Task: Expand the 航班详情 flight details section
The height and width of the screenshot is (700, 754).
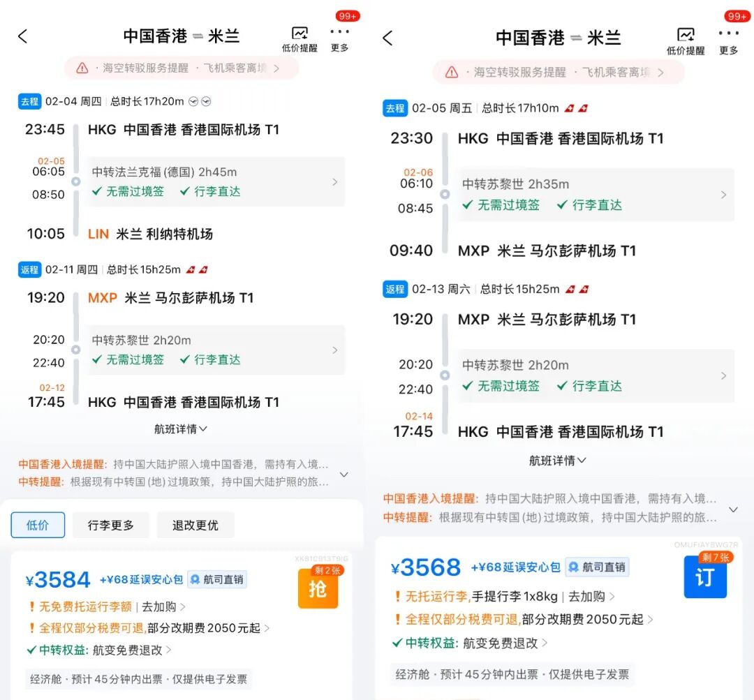Action: pos(179,429)
